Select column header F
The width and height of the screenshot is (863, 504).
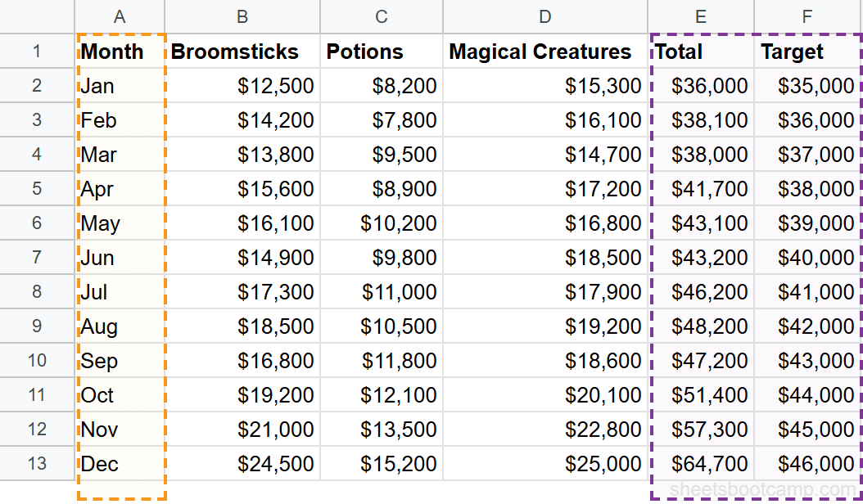point(808,16)
